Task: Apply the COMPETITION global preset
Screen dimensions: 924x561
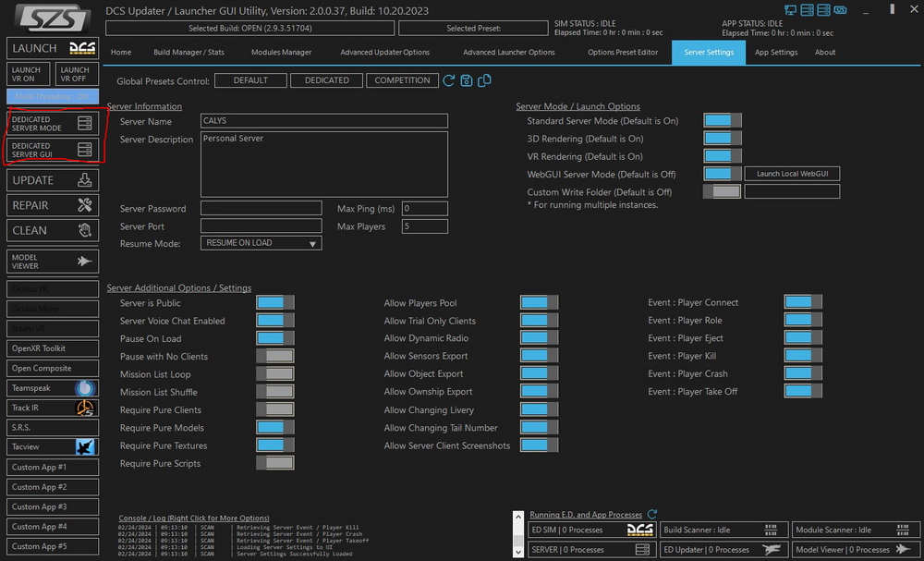Action: 402,80
